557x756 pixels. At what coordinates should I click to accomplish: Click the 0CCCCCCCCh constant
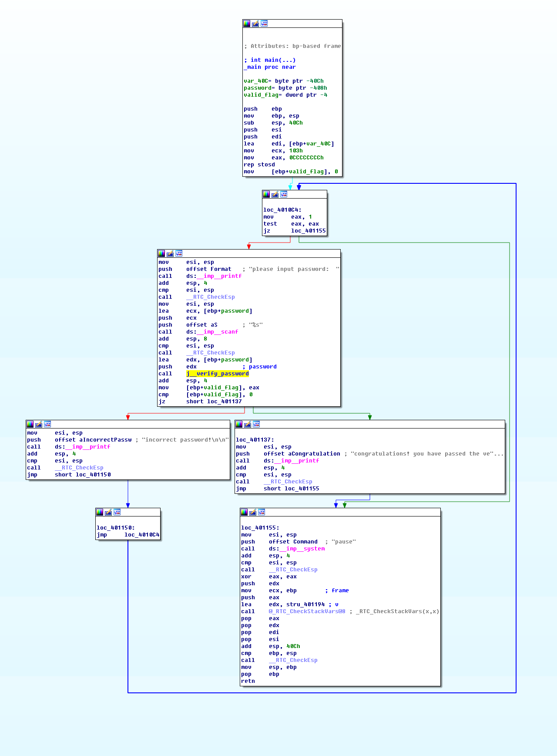(306, 158)
